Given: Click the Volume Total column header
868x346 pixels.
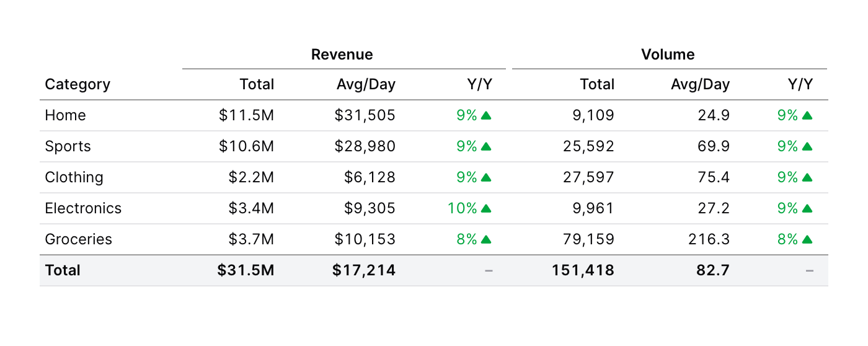Looking at the screenshot, I should tap(597, 84).
